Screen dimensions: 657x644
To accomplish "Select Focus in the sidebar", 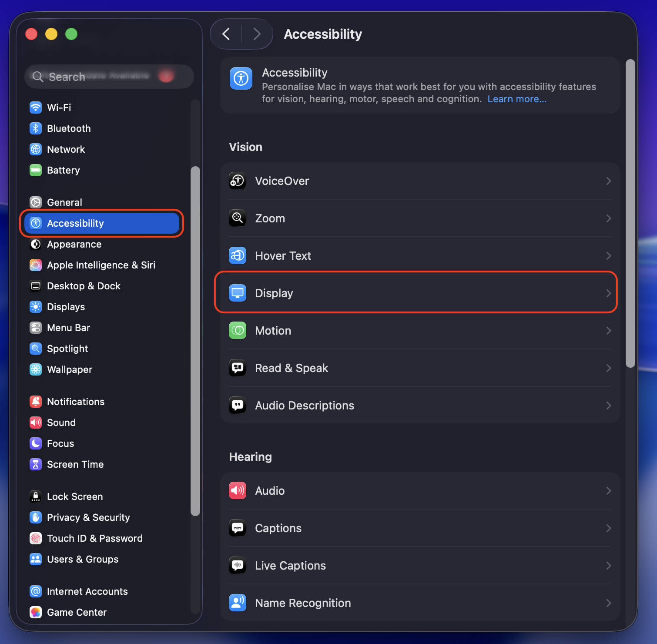I will (x=102, y=443).
